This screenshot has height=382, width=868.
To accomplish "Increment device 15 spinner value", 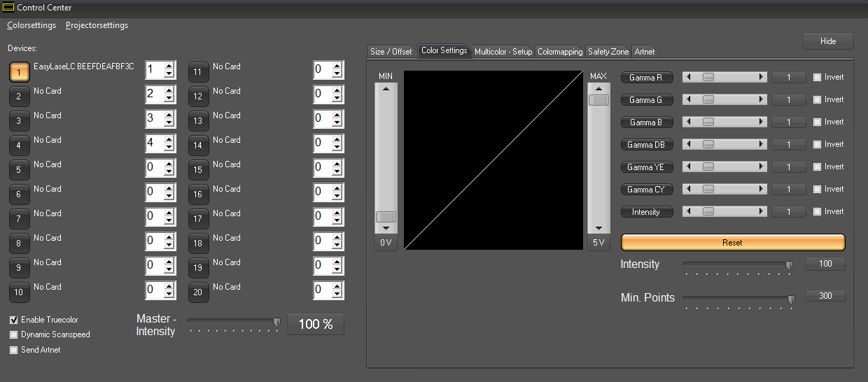I will [337, 164].
